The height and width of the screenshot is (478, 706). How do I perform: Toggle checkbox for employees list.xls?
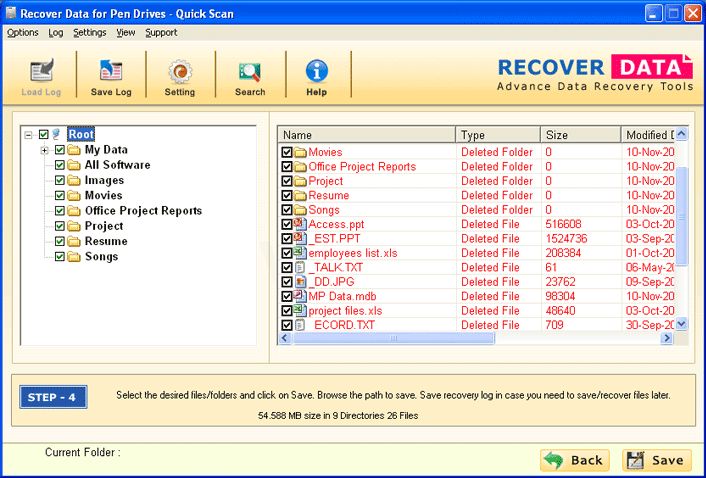[x=287, y=253]
